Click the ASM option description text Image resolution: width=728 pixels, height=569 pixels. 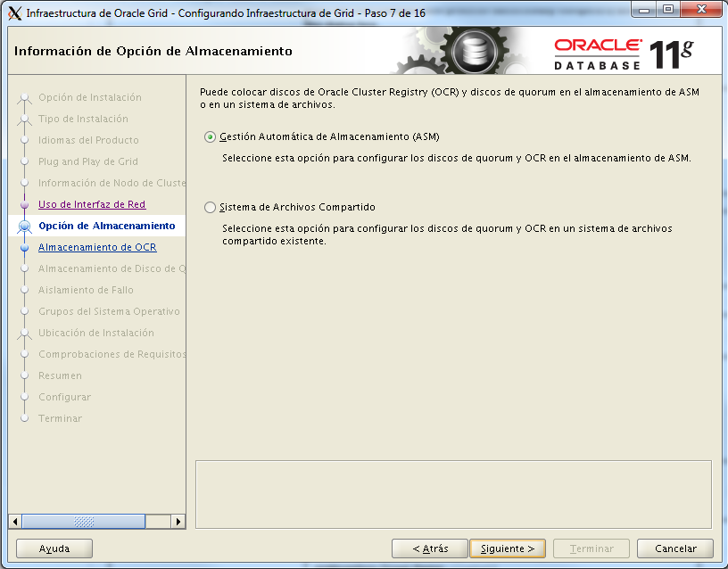457,158
